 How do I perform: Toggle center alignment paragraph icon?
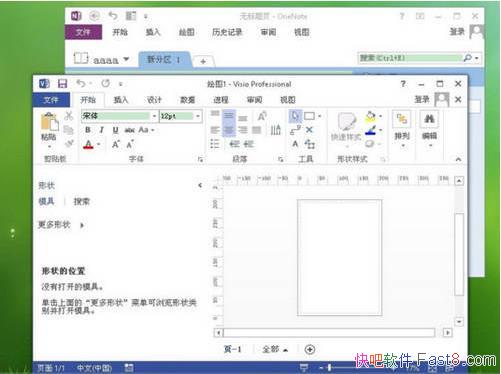point(229,130)
